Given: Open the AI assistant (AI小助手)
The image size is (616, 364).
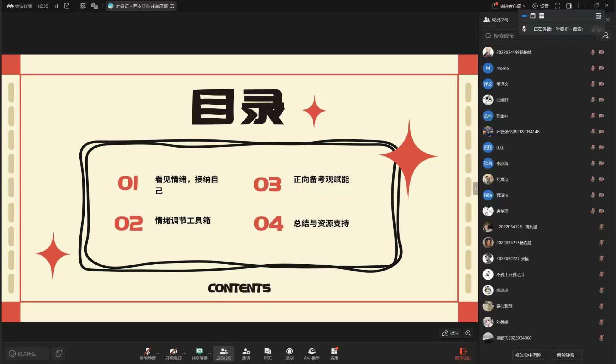Looking at the screenshot, I should click(312, 351).
